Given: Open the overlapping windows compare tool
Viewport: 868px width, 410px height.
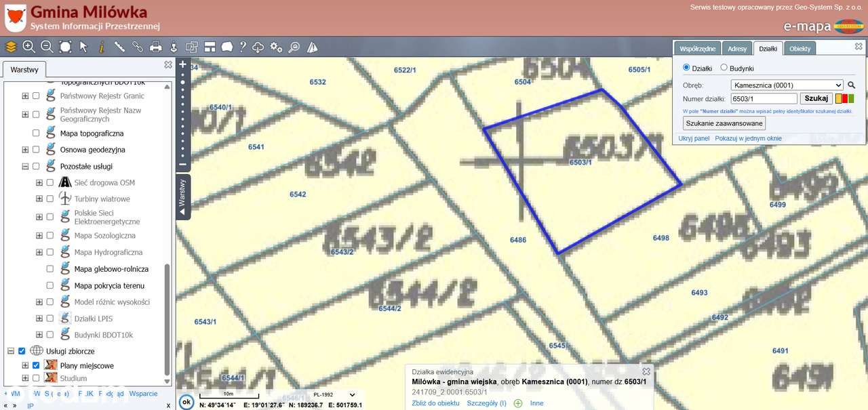Looking at the screenshot, I should 192,47.
